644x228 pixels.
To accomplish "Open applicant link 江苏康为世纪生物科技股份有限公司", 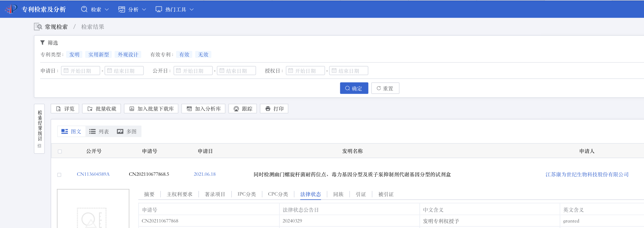I will (587, 174).
